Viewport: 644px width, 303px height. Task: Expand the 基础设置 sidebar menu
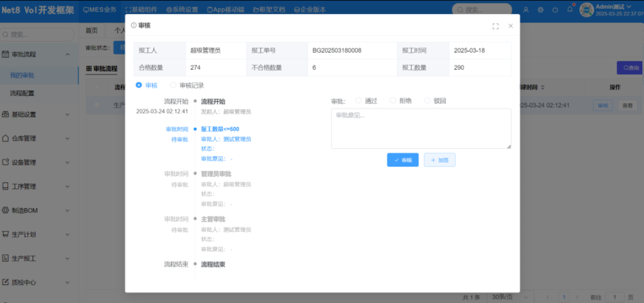68,115
